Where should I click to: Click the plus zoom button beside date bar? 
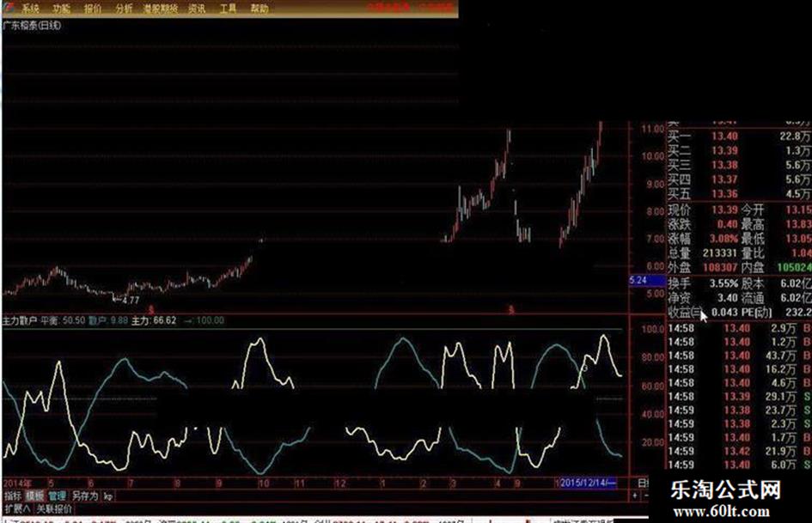(635, 496)
